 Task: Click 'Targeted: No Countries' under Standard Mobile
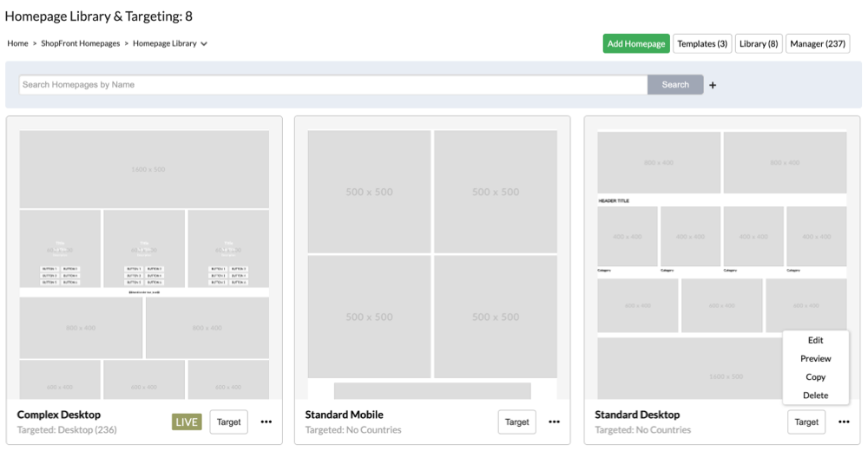[x=353, y=429]
